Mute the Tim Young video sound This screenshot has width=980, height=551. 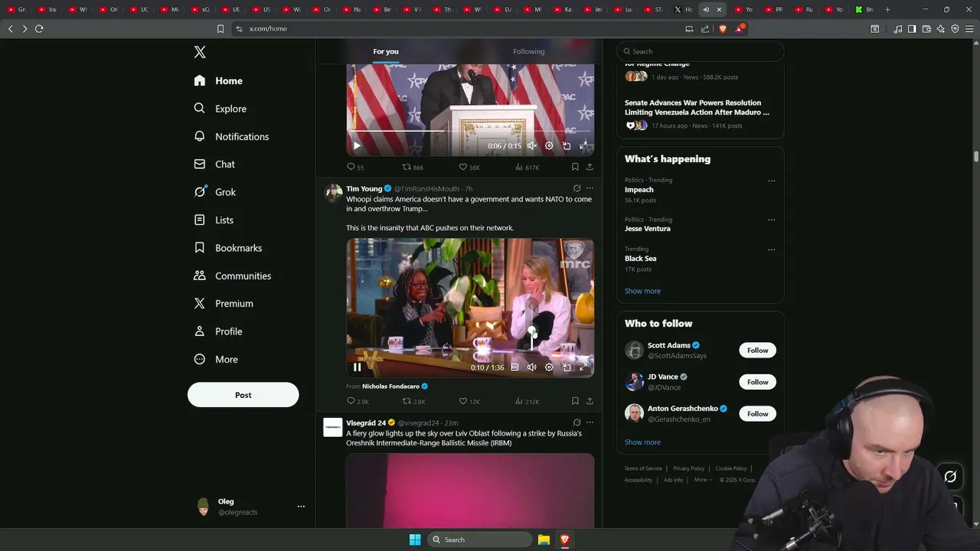tap(532, 367)
